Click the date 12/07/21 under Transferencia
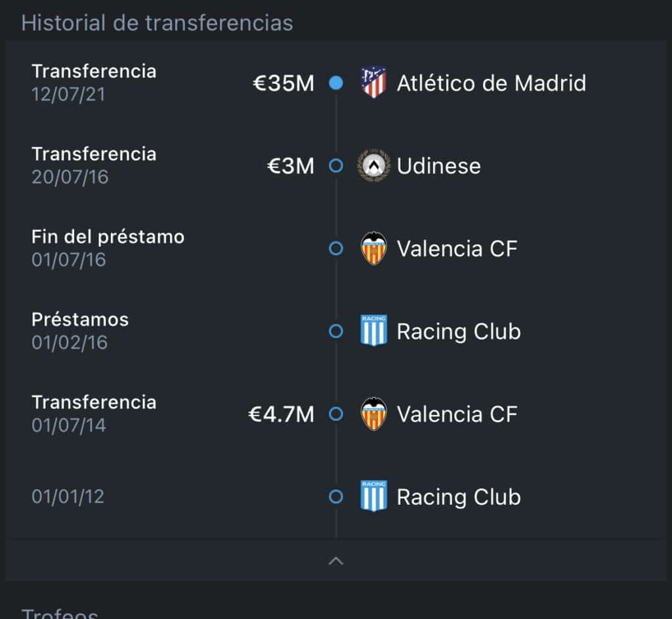This screenshot has width=672, height=619. [68, 95]
